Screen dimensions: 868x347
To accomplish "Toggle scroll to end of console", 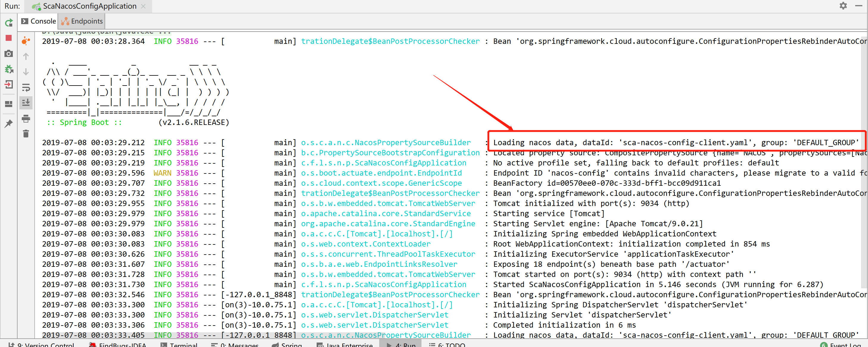I will (26, 103).
